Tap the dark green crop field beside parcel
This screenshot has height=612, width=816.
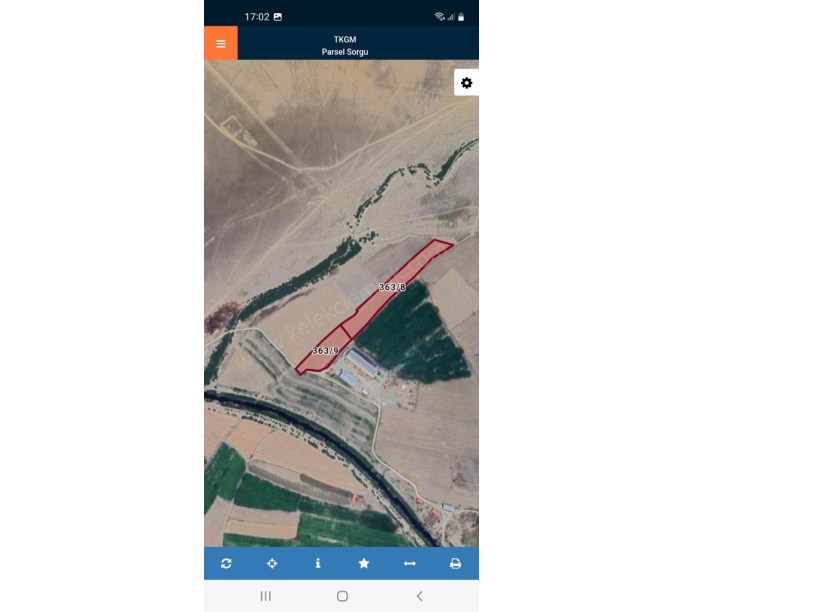tap(412, 334)
